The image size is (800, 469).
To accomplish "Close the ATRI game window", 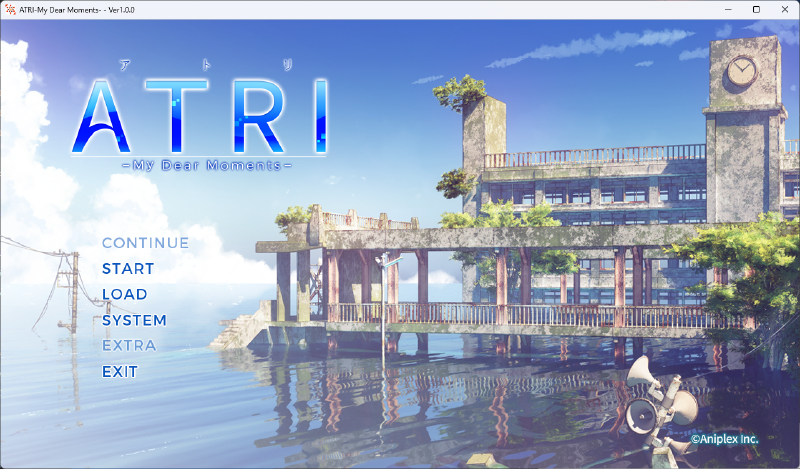I will (x=785, y=10).
